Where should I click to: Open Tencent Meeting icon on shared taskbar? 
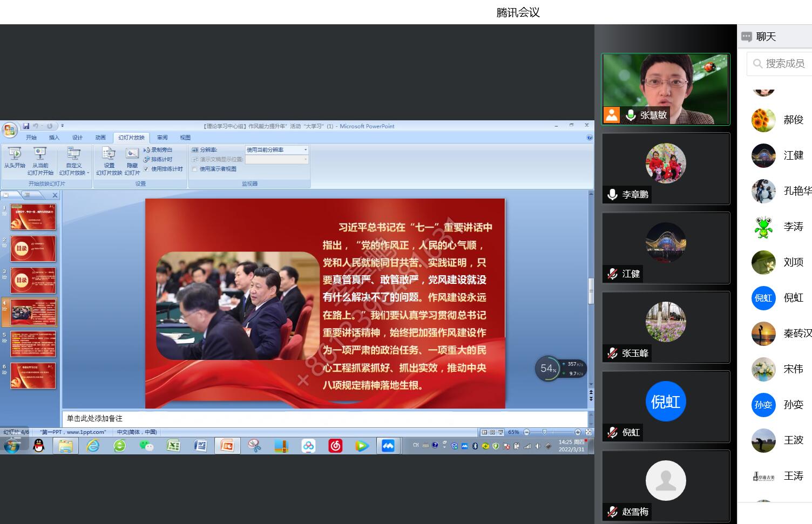(x=388, y=446)
